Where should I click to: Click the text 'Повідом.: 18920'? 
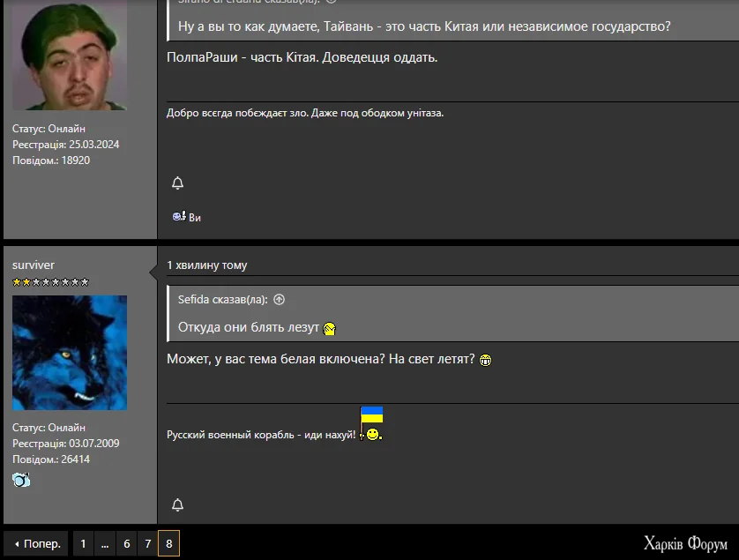(51, 161)
